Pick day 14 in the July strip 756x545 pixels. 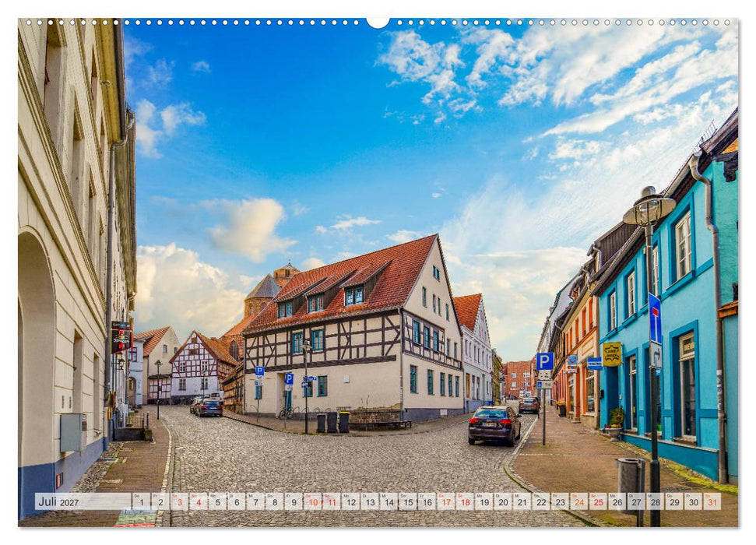click(x=389, y=501)
